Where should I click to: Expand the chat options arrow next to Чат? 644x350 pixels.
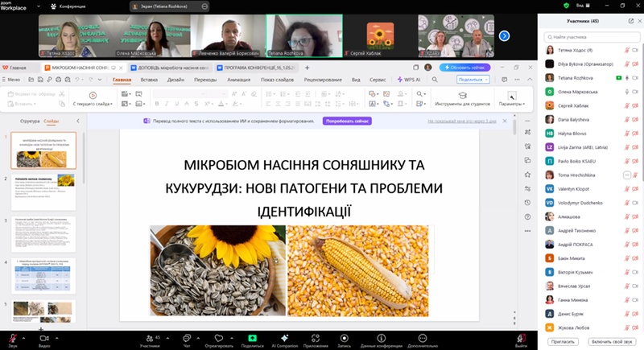coord(198,338)
